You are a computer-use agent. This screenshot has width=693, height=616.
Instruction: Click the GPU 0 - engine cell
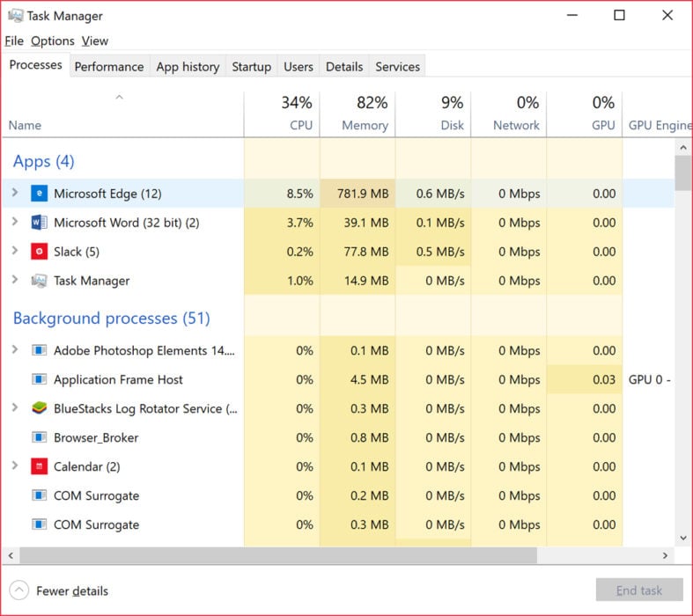(x=648, y=379)
